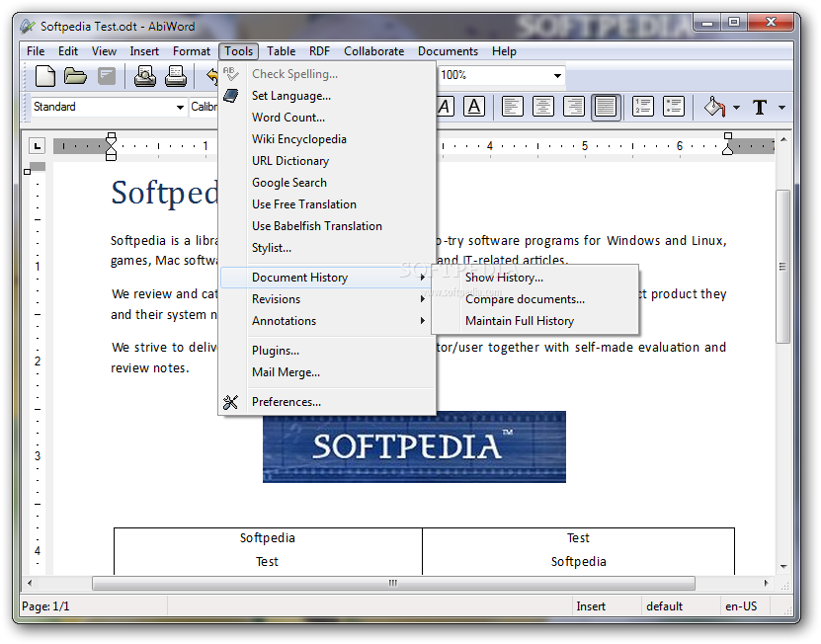Viewport: 821px width, 644px height.
Task: Click the underlined A formatting icon
Action: point(474,107)
